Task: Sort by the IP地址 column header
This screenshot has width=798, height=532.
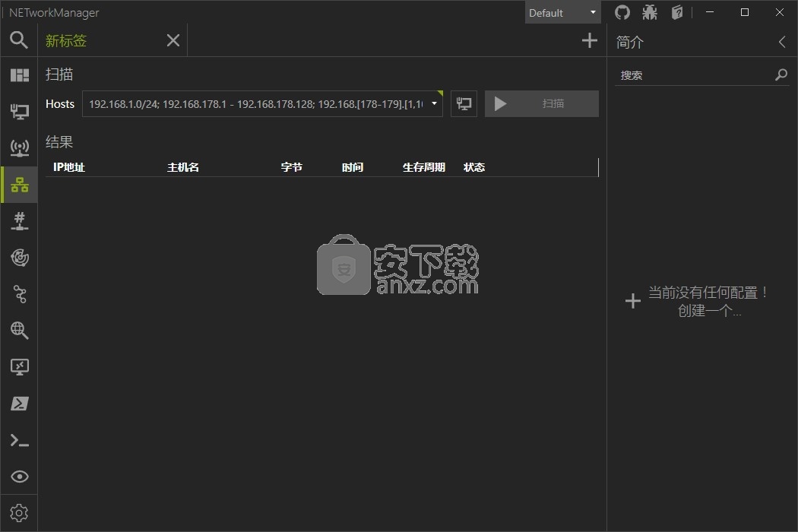Action: [68, 167]
